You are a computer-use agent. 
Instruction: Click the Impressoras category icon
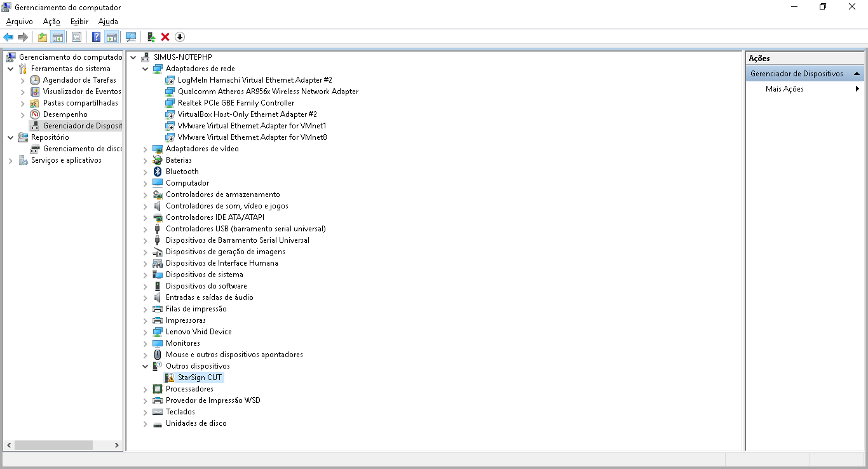coord(158,320)
